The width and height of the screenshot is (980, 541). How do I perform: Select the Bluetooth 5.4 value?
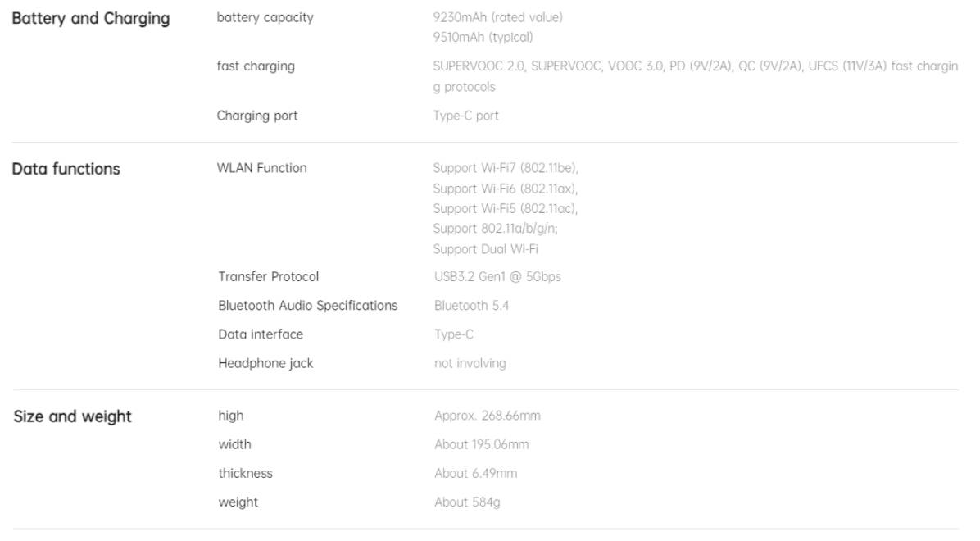[471, 306]
